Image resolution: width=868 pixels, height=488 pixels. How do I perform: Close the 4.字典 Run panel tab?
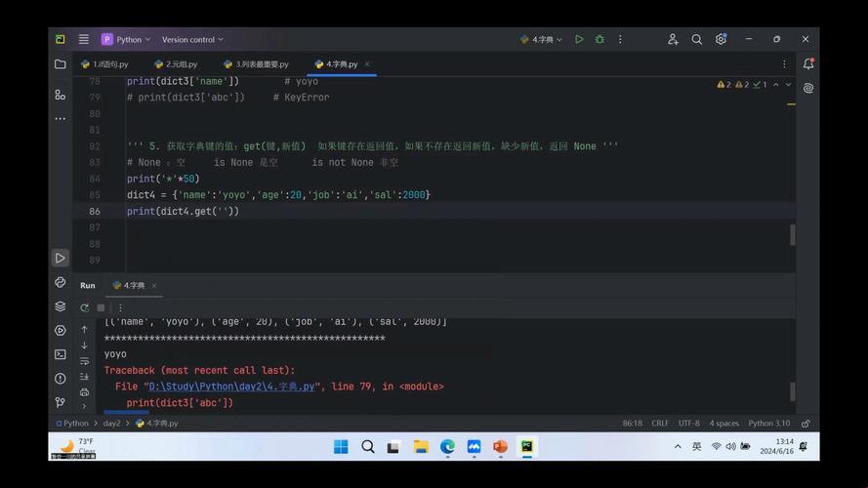point(154,286)
